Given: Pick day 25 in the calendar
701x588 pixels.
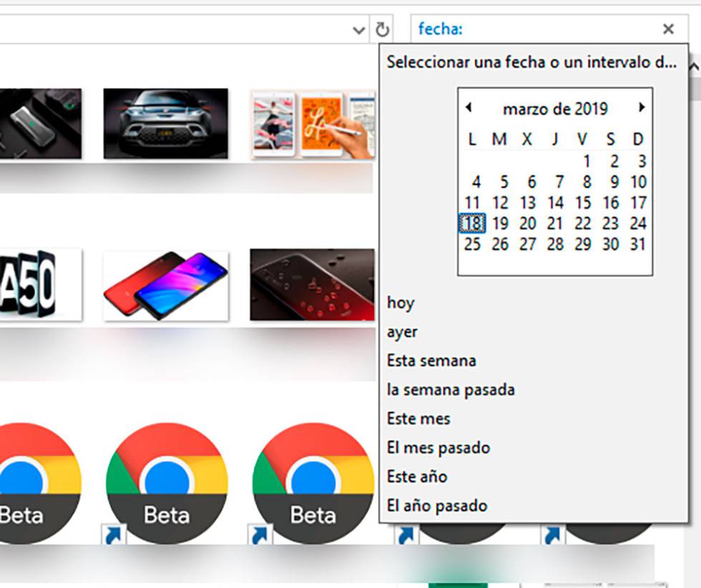Looking at the screenshot, I should [472, 244].
